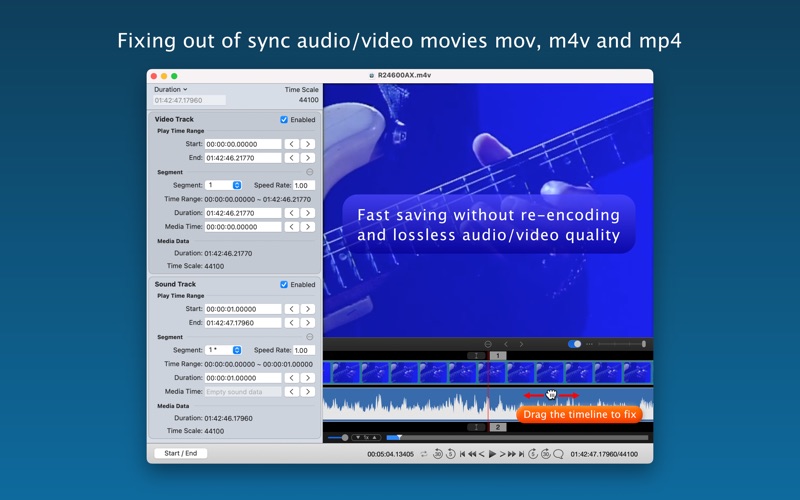Click the Sound Track End time field
Image resolution: width=800 pixels, height=500 pixels.
pyautogui.click(x=243, y=323)
